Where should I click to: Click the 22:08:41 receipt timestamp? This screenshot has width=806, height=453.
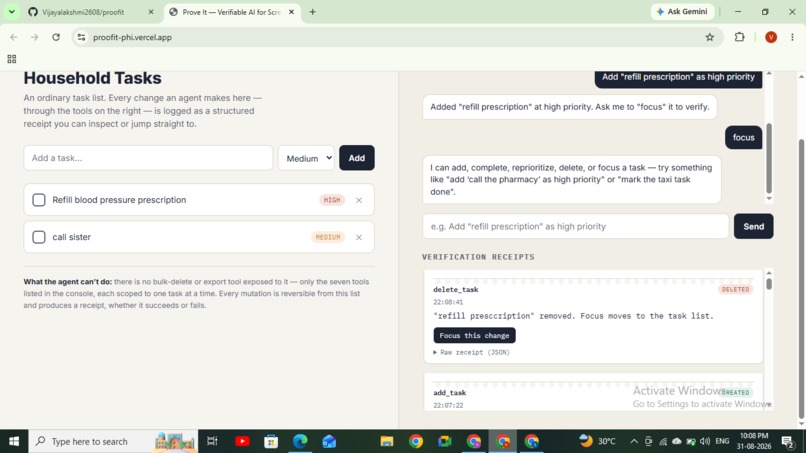(x=448, y=302)
